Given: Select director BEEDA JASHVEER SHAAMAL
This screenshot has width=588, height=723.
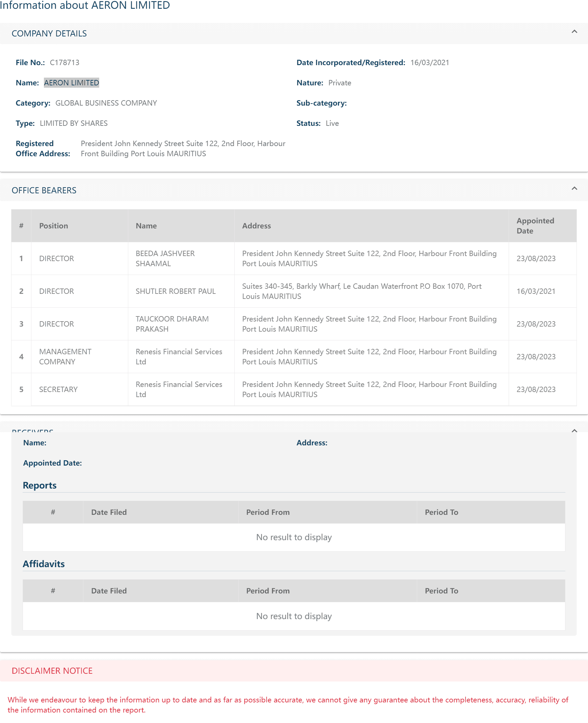Looking at the screenshot, I should coord(165,258).
